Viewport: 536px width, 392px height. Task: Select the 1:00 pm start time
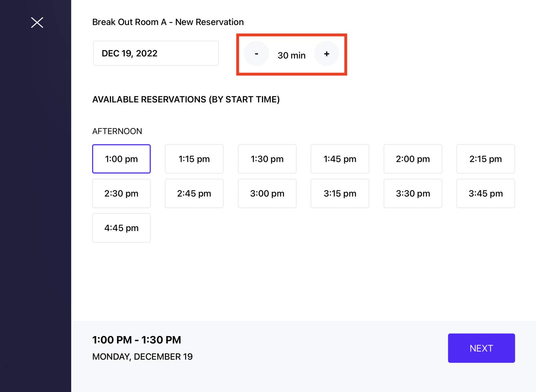click(x=121, y=159)
